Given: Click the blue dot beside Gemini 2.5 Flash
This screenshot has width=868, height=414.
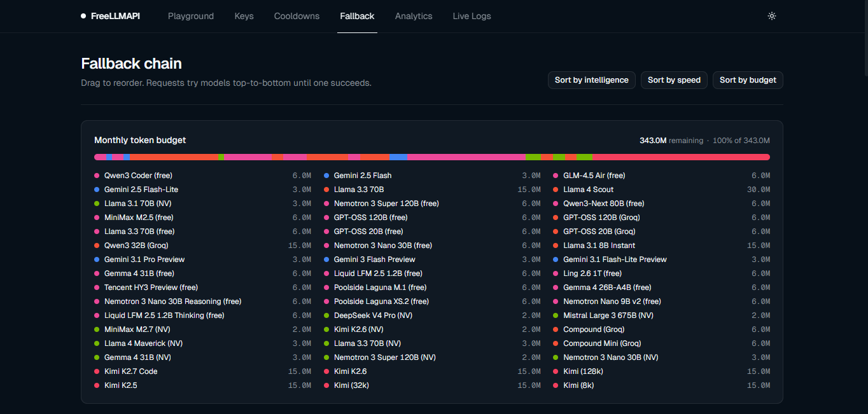Looking at the screenshot, I should click(326, 176).
